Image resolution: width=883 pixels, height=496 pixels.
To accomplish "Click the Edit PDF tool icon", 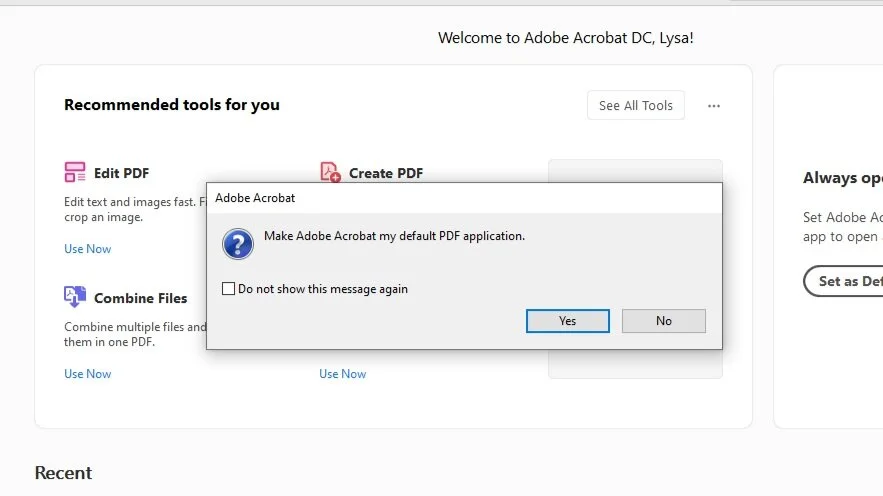I will coord(75,172).
